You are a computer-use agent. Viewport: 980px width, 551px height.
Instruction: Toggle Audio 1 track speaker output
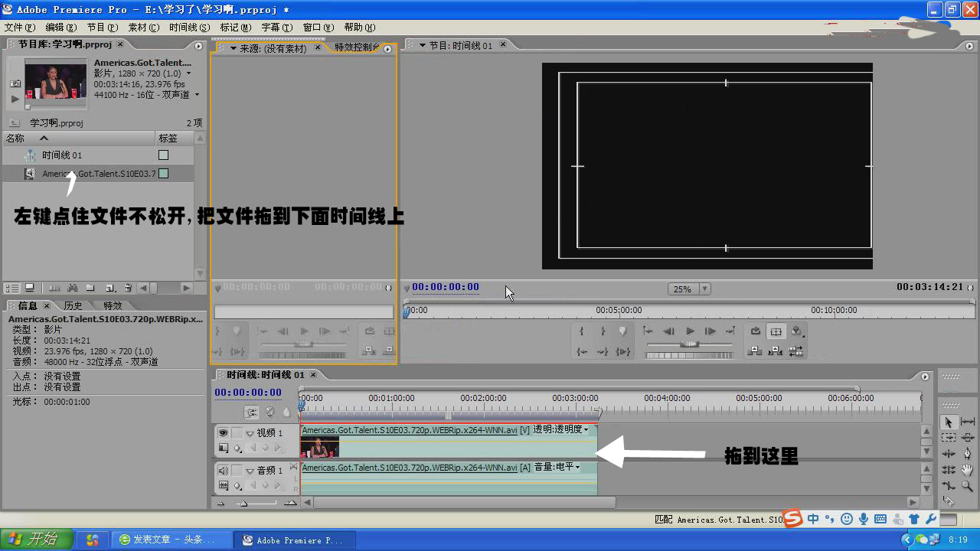pos(223,470)
